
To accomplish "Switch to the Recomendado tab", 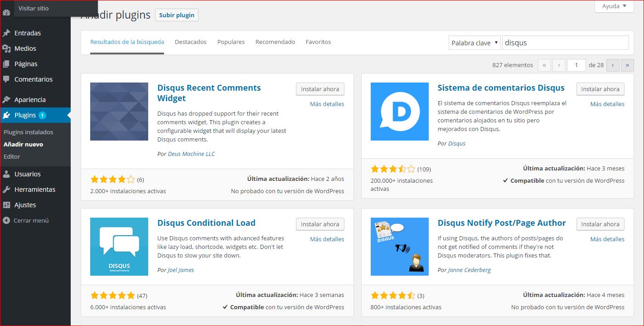I will click(x=275, y=42).
